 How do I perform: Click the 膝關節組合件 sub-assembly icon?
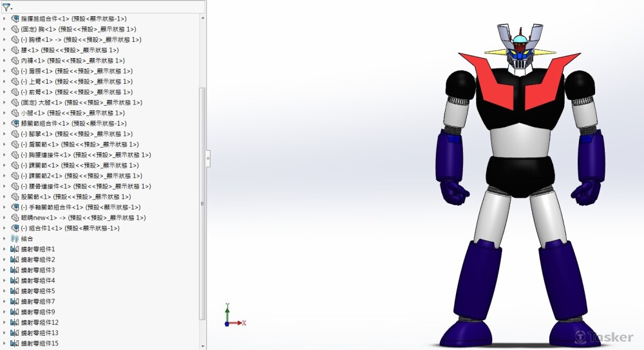click(15, 123)
